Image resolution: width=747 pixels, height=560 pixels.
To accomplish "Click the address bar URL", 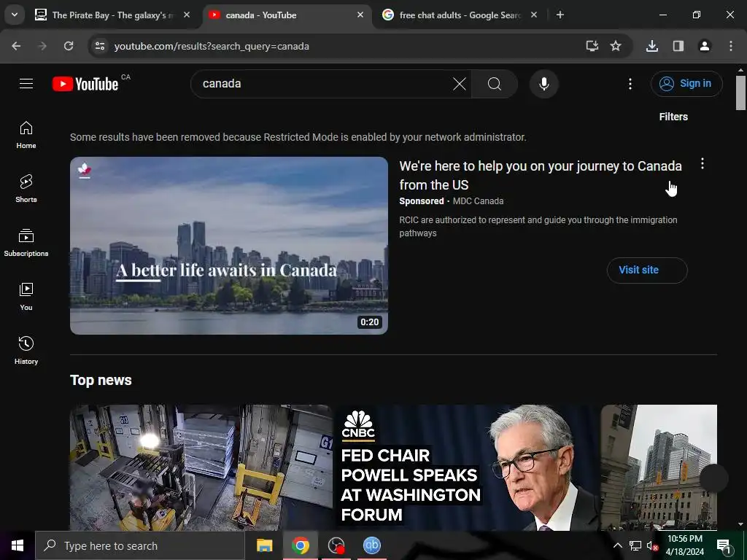I will pyautogui.click(x=212, y=46).
